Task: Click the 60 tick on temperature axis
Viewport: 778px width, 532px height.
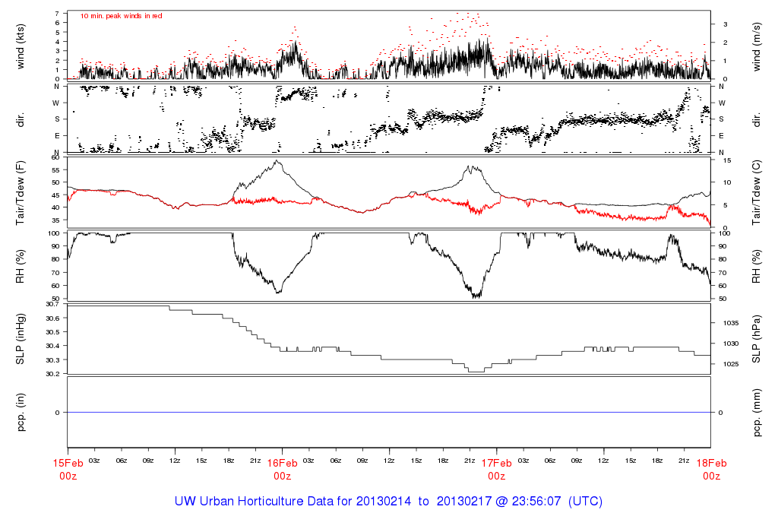Action: [x=55, y=157]
